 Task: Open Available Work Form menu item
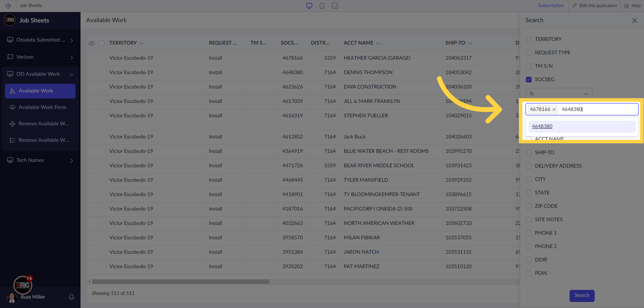coord(40,108)
